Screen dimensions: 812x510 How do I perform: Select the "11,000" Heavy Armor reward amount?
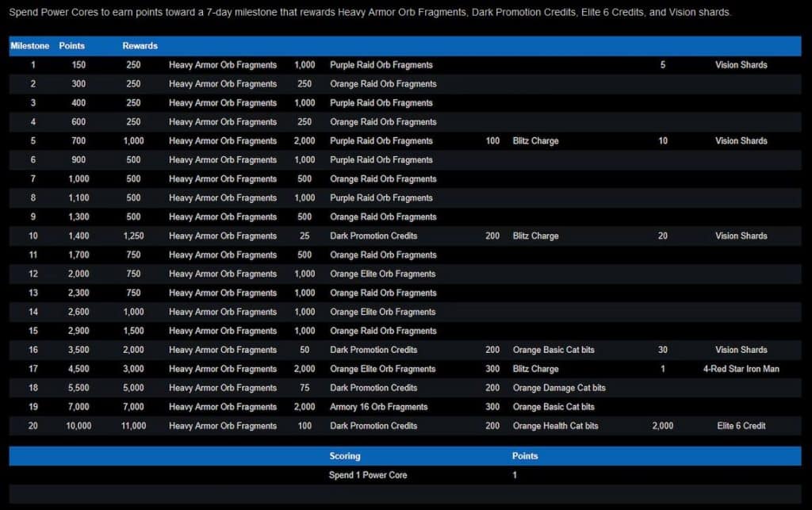coord(133,426)
